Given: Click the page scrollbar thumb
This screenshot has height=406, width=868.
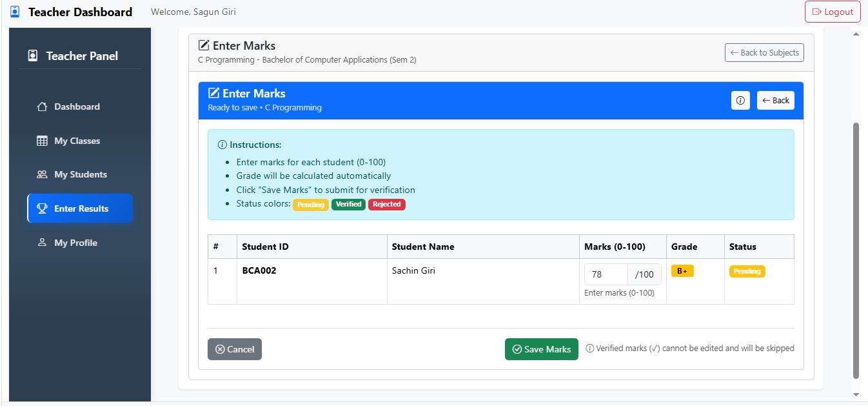Looking at the screenshot, I should pos(856,250).
